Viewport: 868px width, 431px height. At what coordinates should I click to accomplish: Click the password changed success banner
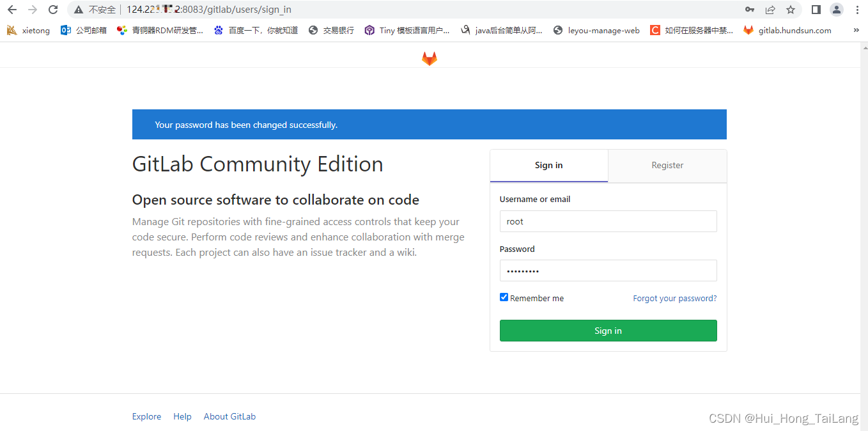[x=430, y=125]
